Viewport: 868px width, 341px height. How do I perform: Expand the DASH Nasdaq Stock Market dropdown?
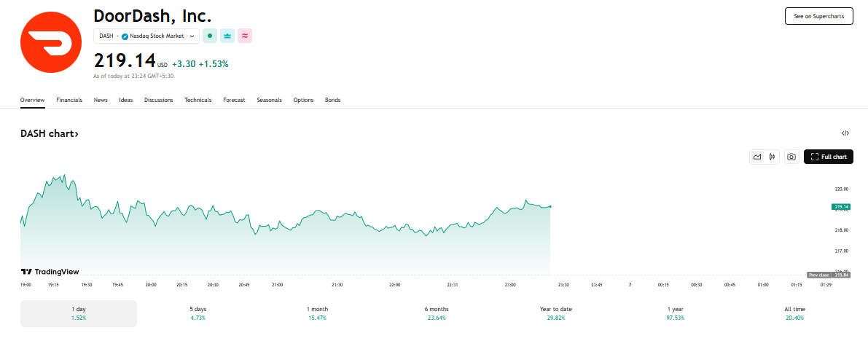(x=146, y=36)
